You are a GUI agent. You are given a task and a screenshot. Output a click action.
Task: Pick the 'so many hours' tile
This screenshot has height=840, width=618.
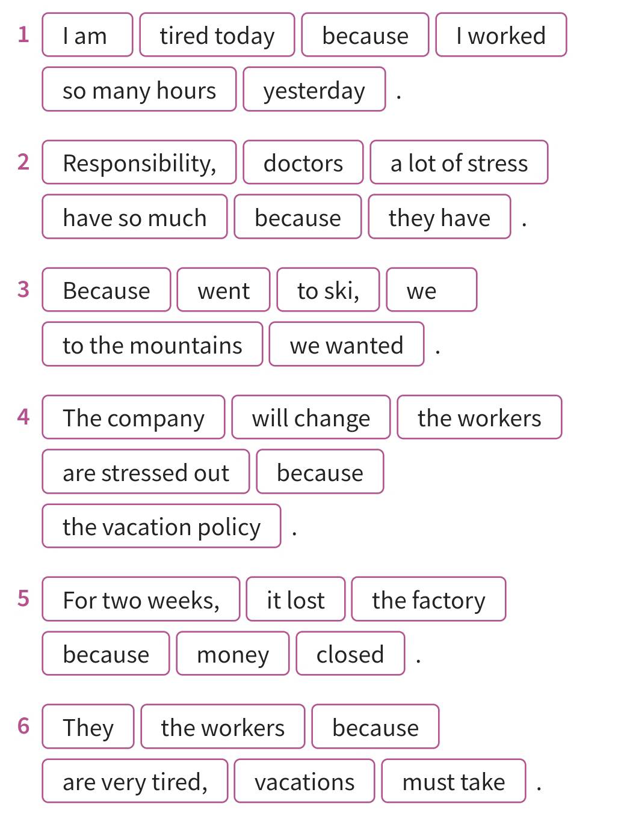pos(139,89)
